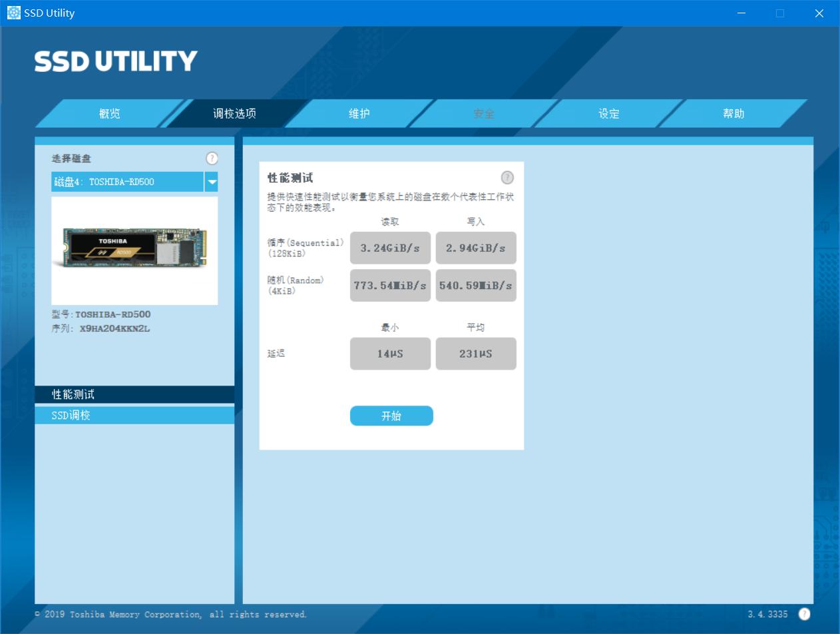Start the benchmark with 开始 button
Image resolution: width=840 pixels, height=634 pixels.
[391, 416]
